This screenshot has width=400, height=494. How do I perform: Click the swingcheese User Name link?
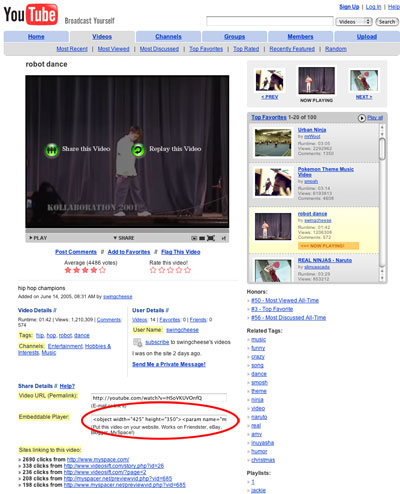coord(182,330)
